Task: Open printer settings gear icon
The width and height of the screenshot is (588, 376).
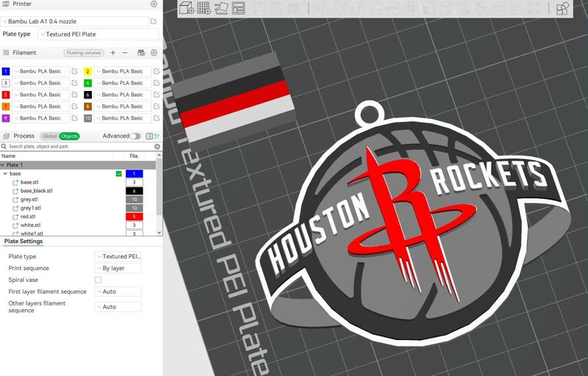Action: pyautogui.click(x=154, y=4)
